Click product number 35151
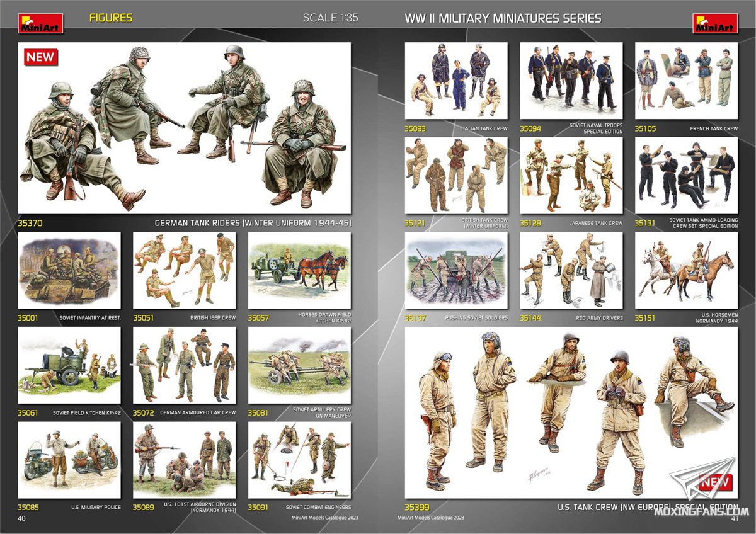Image resolution: width=756 pixels, height=534 pixels. coord(646,318)
